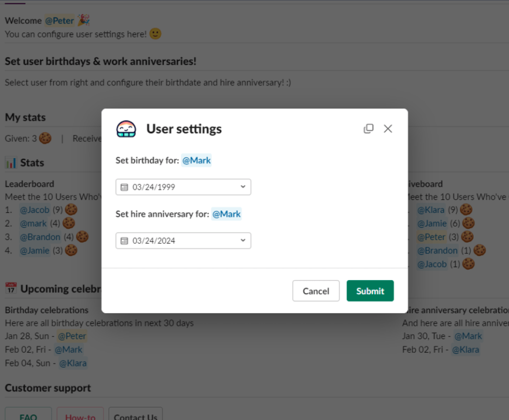Click @Mark mention next to Set birthday

[196, 160]
